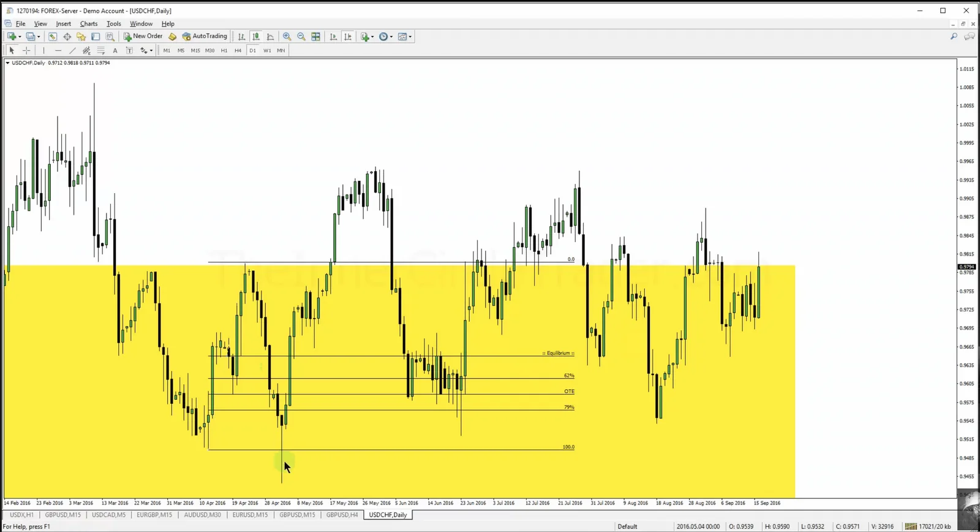
Task: Select the text label tool
Action: (x=129, y=51)
